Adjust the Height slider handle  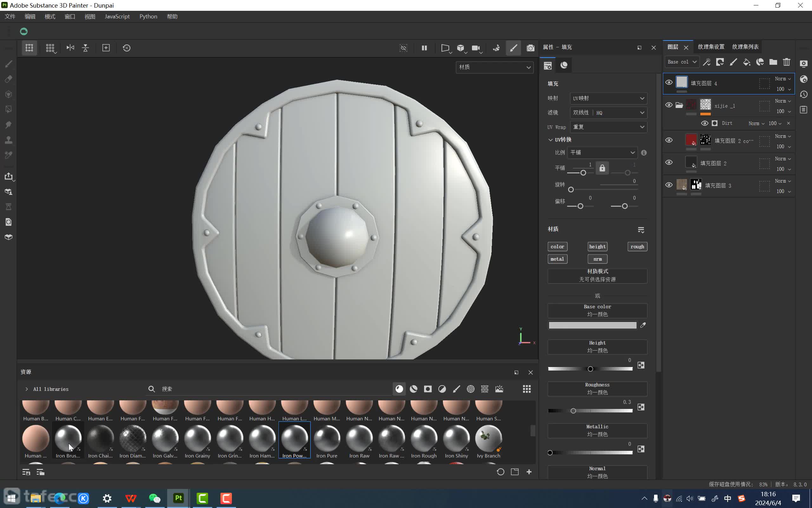590,369
